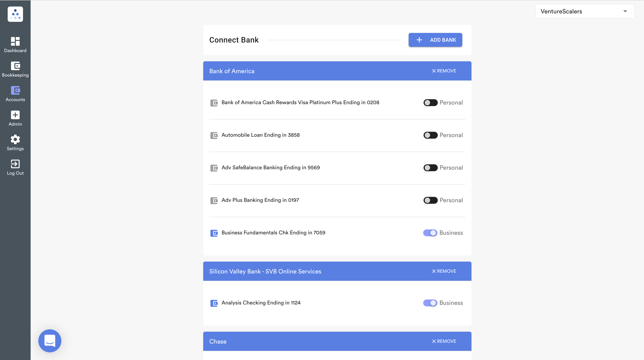The image size is (644, 360).
Task: Toggle Automobile Loan 3858 Personal switch
Action: 430,135
